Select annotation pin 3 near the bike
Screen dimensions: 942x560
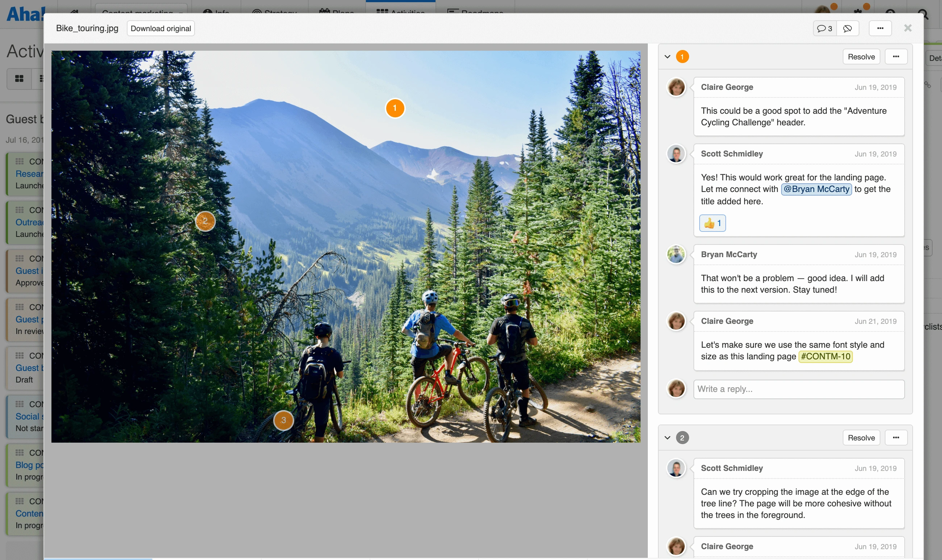[x=283, y=420]
